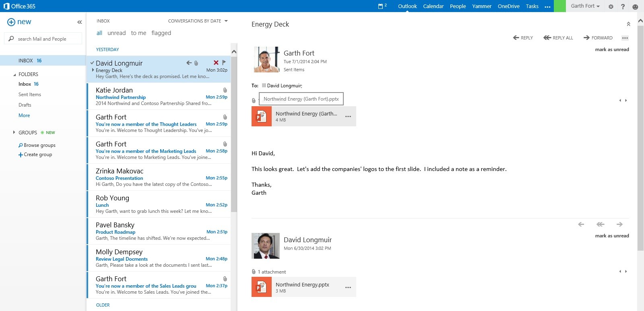Click More under folders list
The image size is (644, 311).
click(24, 115)
